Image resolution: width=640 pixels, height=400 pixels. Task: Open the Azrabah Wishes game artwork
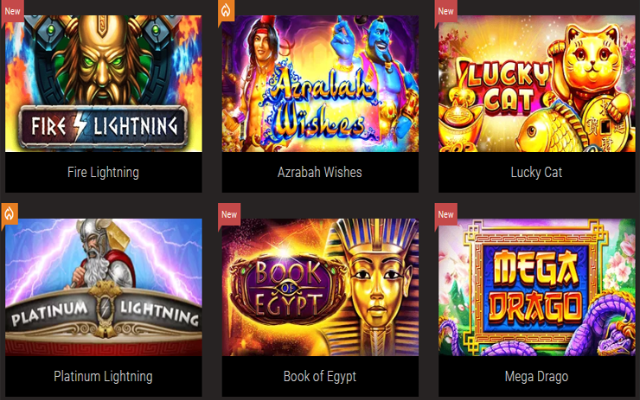pos(320,84)
